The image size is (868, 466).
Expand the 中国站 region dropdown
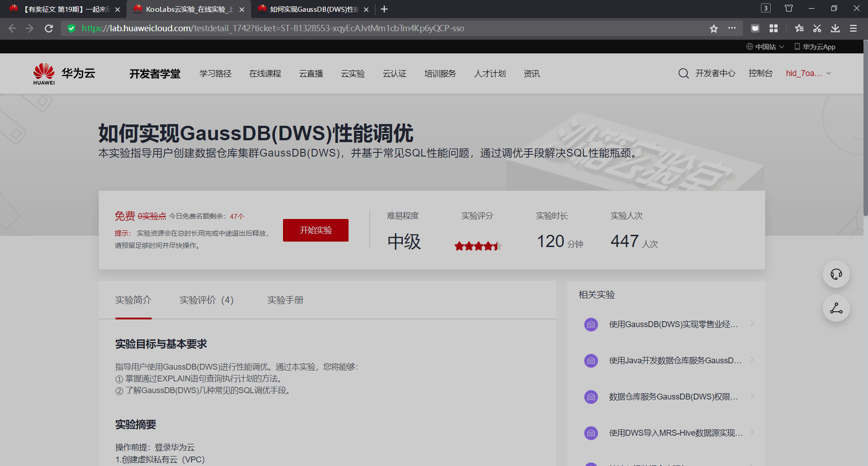[x=765, y=47]
